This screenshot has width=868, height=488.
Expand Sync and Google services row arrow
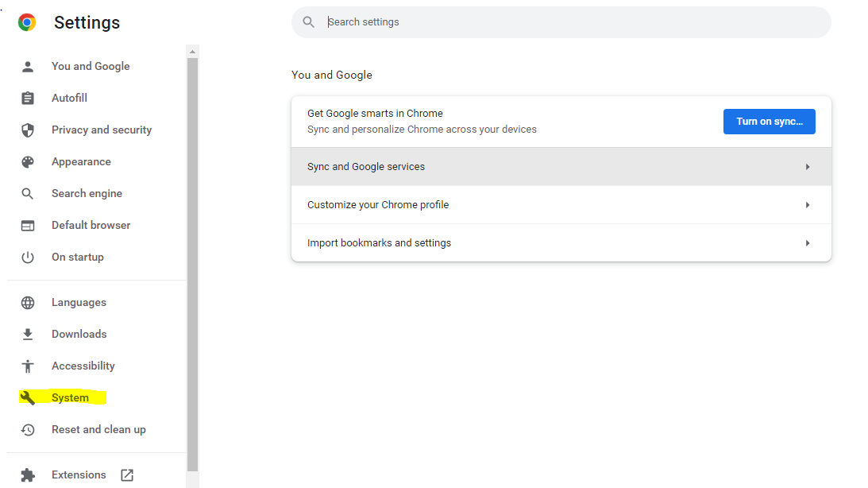coord(807,167)
